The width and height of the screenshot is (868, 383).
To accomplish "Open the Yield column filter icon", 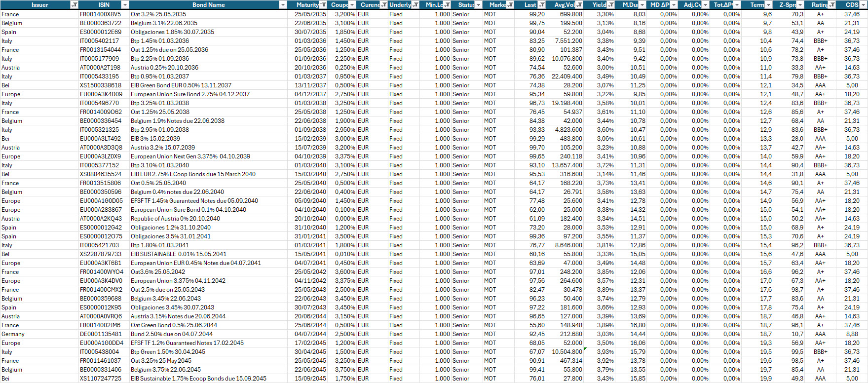I will (611, 5).
